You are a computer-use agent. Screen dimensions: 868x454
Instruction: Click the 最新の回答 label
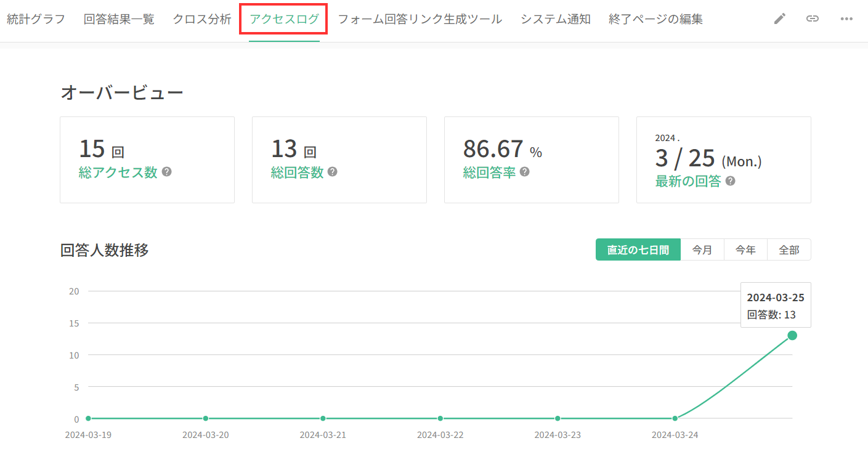[688, 181]
